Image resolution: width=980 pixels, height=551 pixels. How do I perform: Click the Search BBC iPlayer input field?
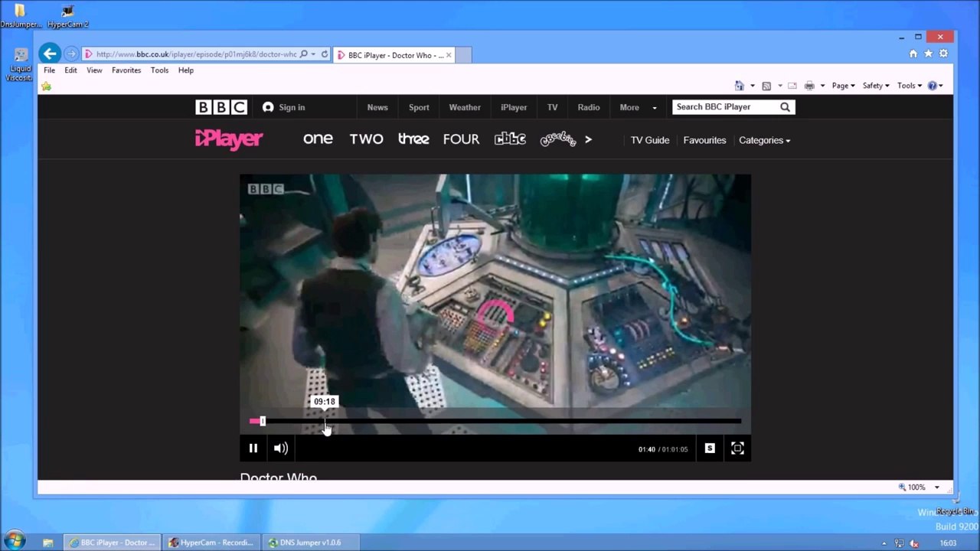(725, 107)
